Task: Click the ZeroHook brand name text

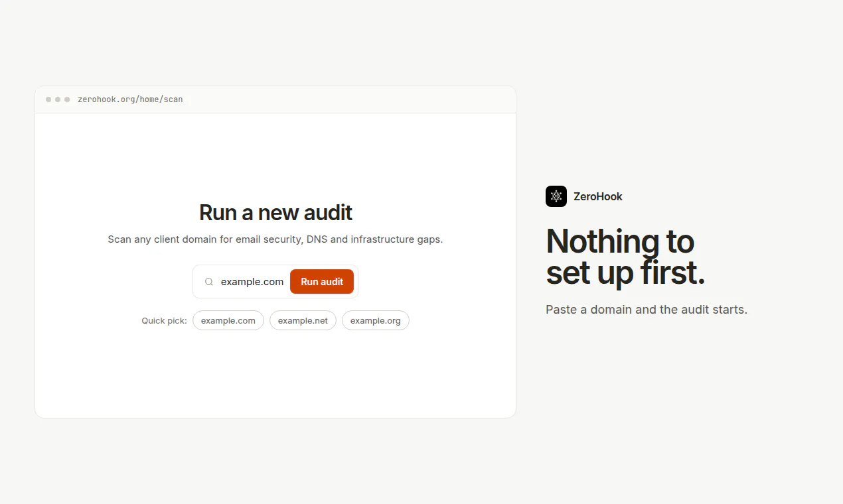Action: (598, 196)
